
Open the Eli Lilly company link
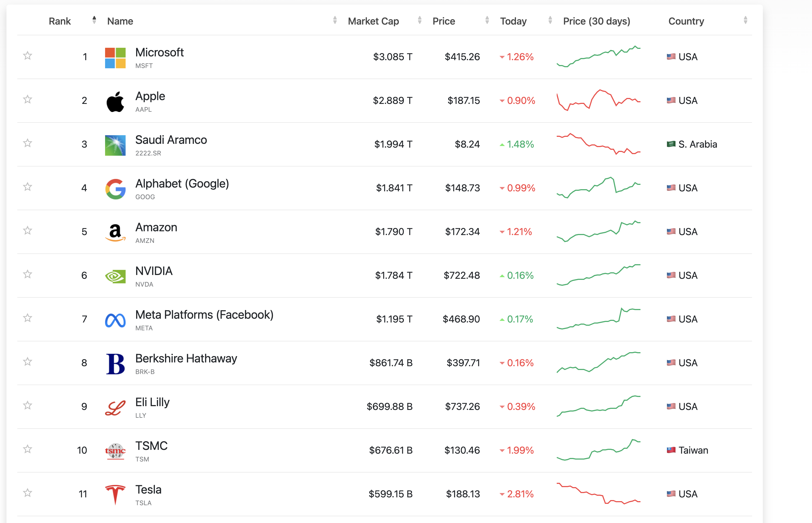coord(152,402)
